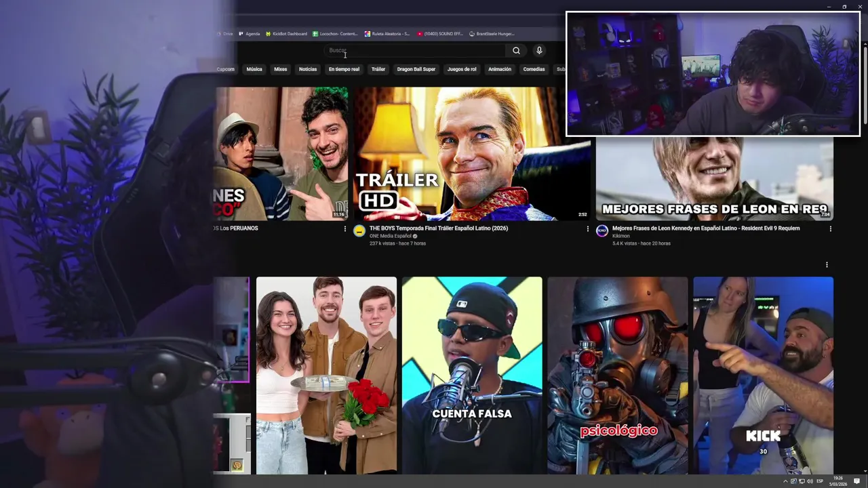This screenshot has height=488, width=868.
Task: Click the webcam overlay of the streamer
Action: (x=713, y=74)
